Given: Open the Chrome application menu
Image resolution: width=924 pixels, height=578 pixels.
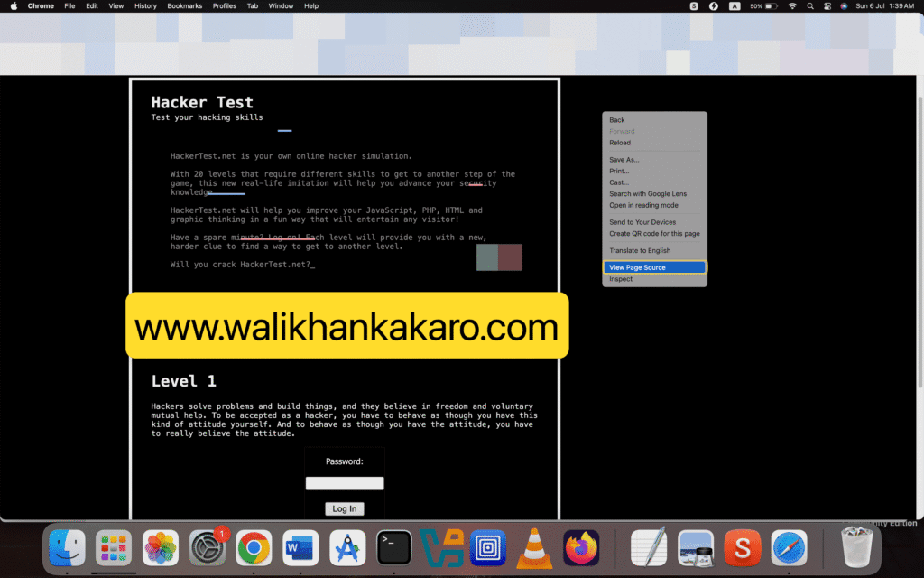Looking at the screenshot, I should pyautogui.click(x=41, y=6).
